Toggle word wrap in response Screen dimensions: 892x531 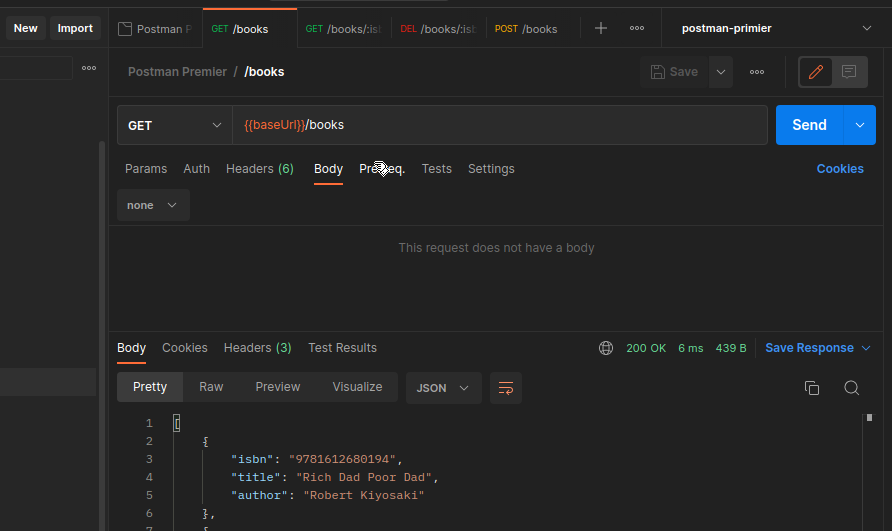pyautogui.click(x=506, y=388)
